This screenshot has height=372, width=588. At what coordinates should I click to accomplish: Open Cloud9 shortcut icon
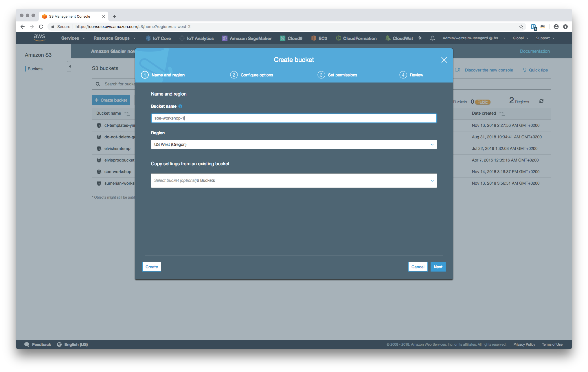[x=282, y=38]
